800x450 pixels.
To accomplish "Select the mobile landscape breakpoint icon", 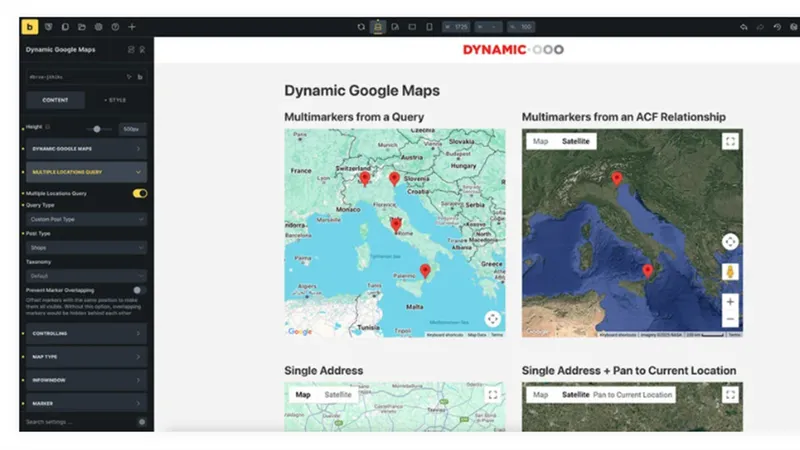I will point(412,27).
